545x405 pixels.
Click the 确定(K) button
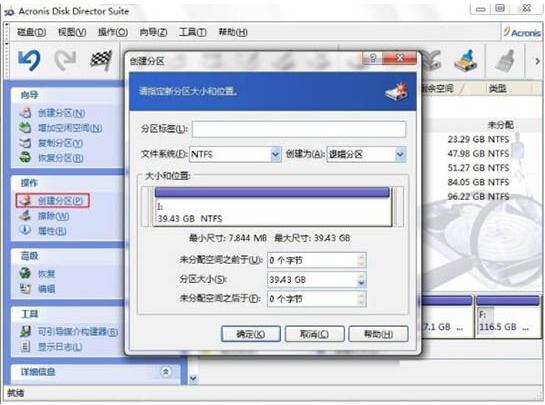(251, 334)
